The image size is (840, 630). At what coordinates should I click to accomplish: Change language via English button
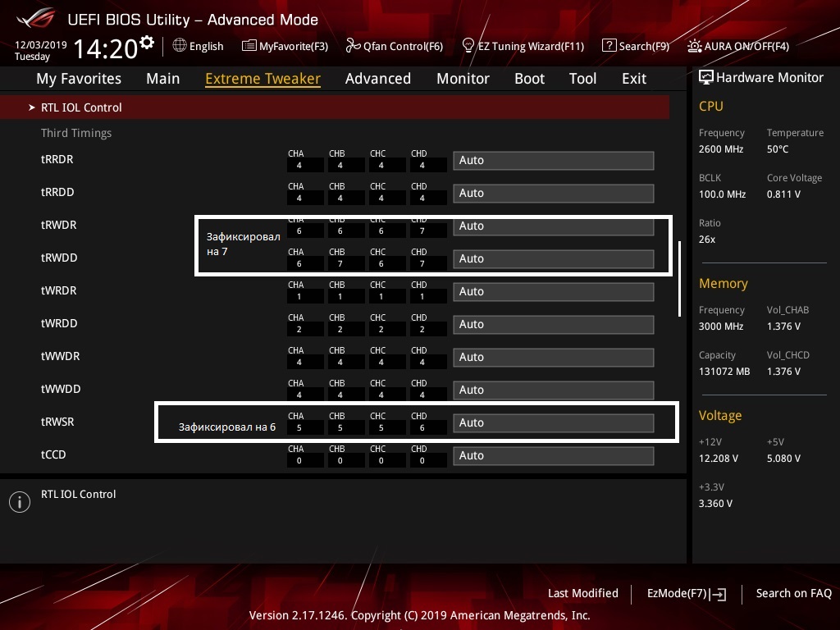point(206,46)
